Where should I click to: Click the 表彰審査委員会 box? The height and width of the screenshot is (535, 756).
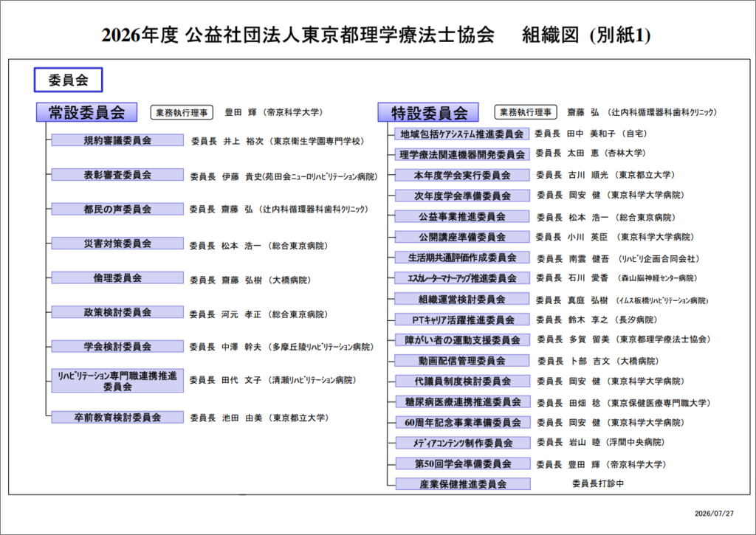pos(117,174)
